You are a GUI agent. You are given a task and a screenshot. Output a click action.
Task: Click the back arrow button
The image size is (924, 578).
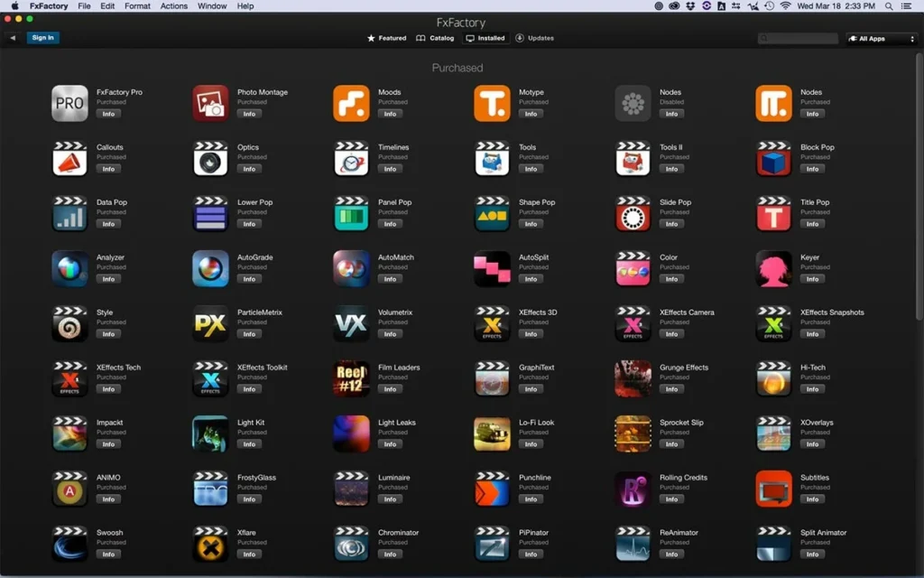tap(13, 38)
